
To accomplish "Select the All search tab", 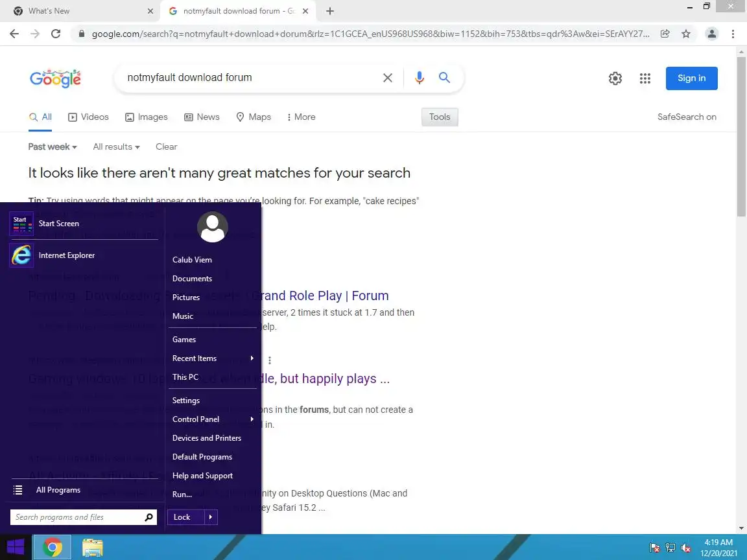I will (40, 117).
